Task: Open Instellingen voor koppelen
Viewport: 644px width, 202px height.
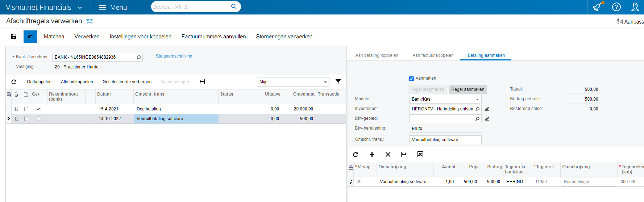Action: point(141,37)
